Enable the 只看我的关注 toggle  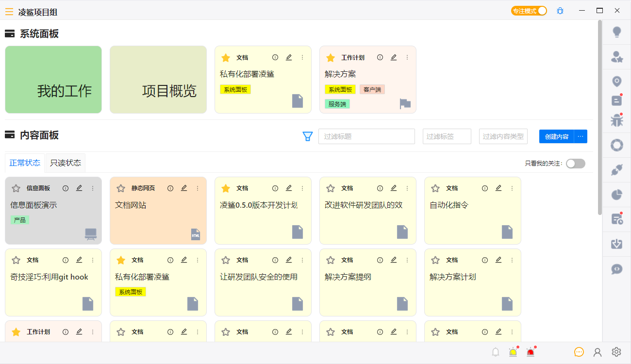tap(575, 164)
